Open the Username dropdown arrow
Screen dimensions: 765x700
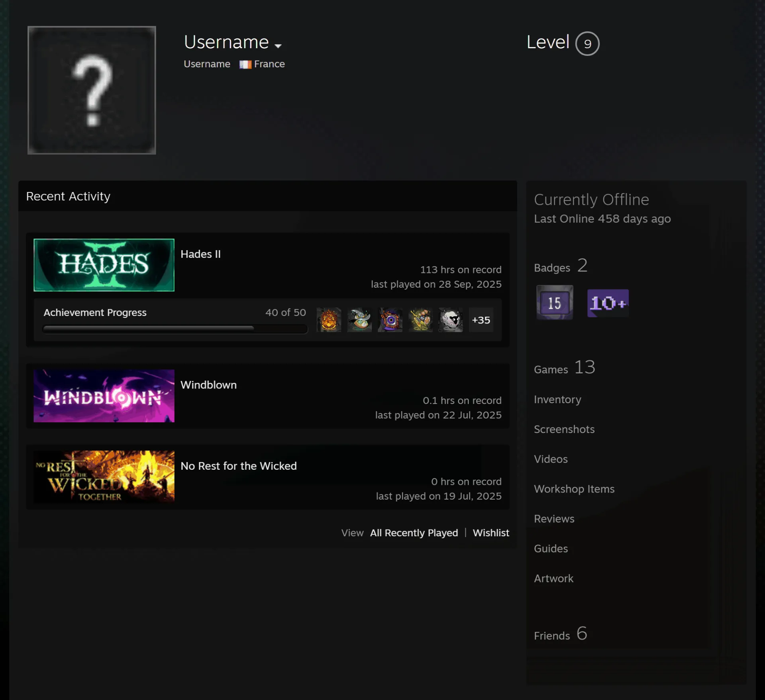click(278, 46)
